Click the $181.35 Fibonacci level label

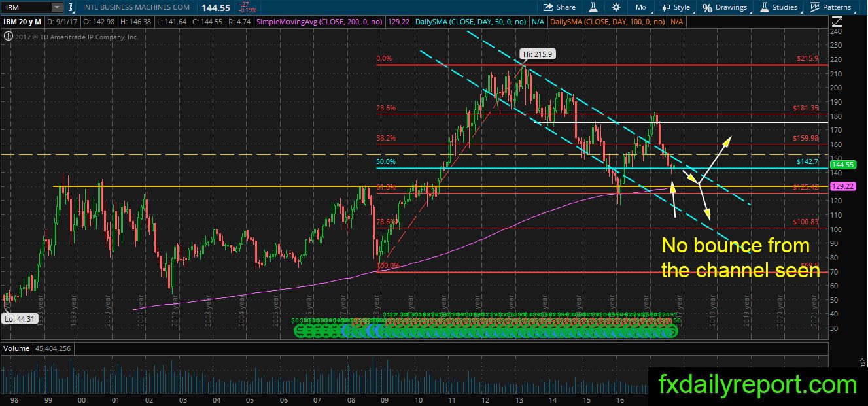pyautogui.click(x=805, y=108)
